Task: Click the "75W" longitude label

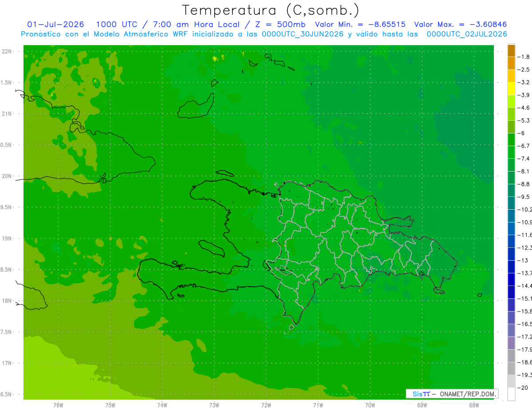Action: 110,405
